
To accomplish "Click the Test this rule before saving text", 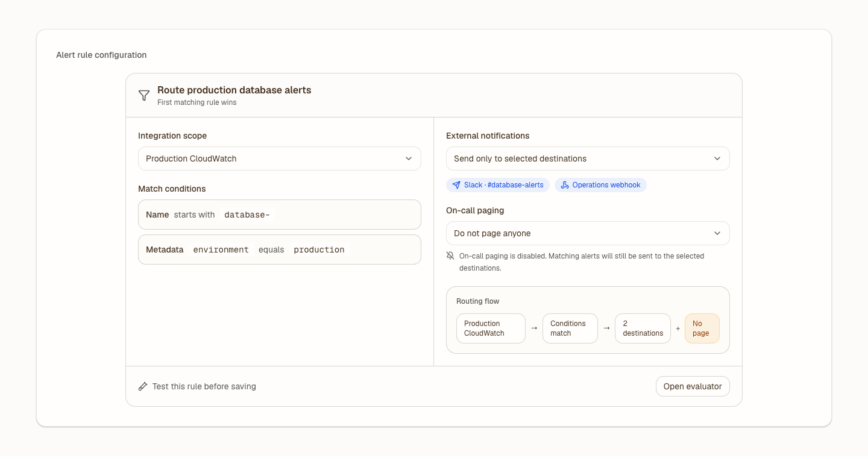I will tap(204, 386).
